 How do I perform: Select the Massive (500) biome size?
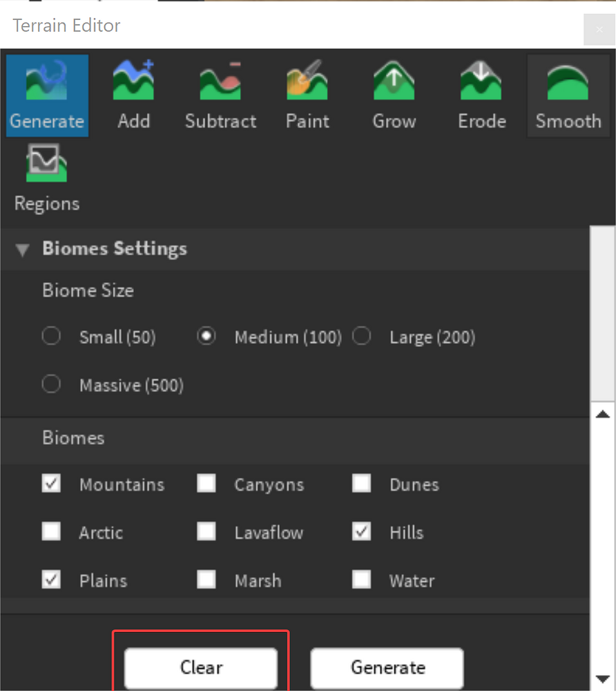pyautogui.click(x=51, y=384)
